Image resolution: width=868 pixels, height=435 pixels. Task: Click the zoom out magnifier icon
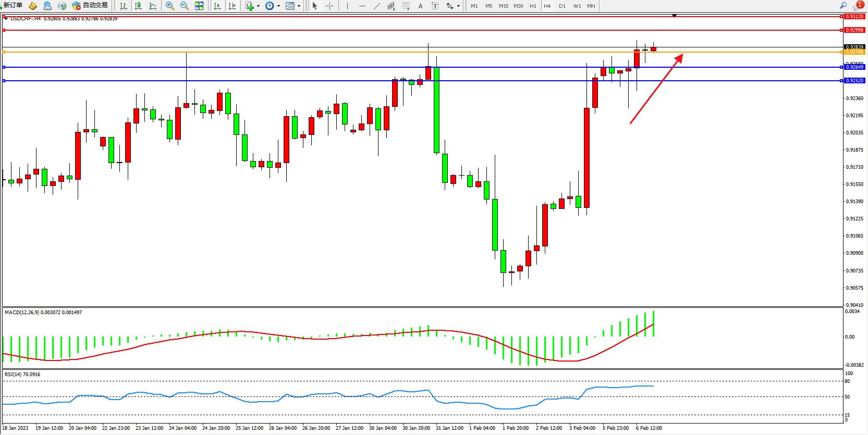pos(184,6)
